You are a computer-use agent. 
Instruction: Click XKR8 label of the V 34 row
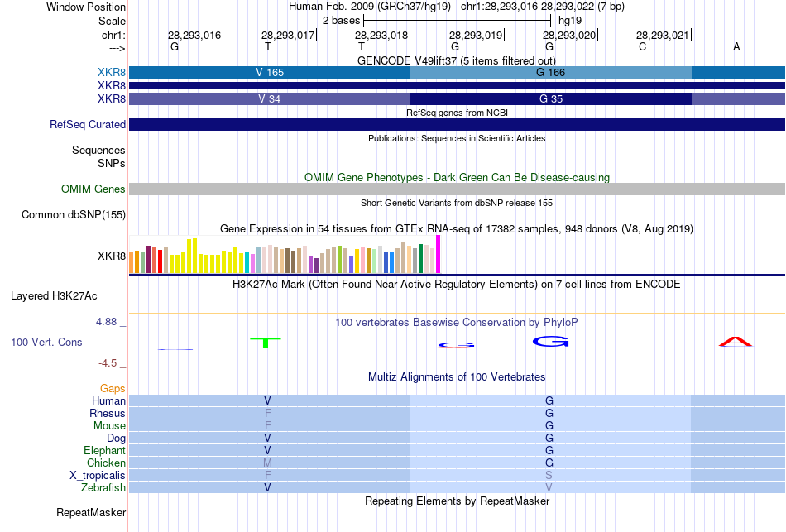click(112, 98)
